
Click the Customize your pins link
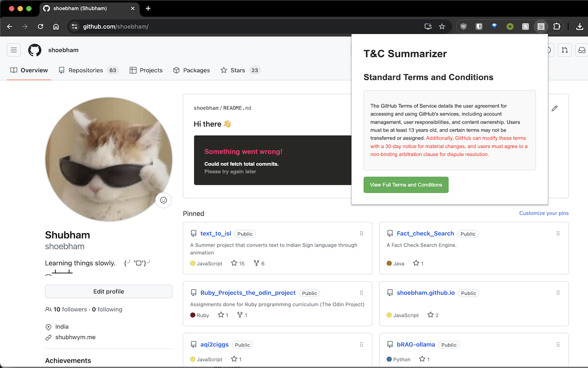click(x=543, y=213)
